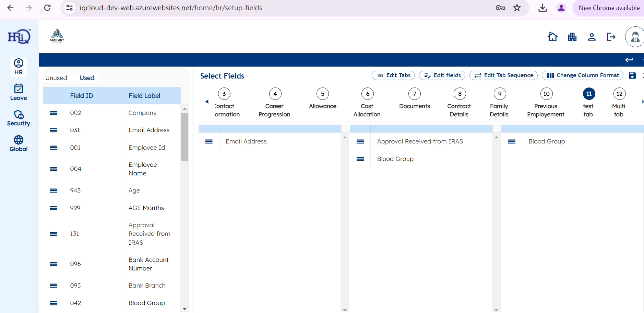Open the HR module in the sidebar
Image resolution: width=644 pixels, height=313 pixels.
(x=18, y=67)
